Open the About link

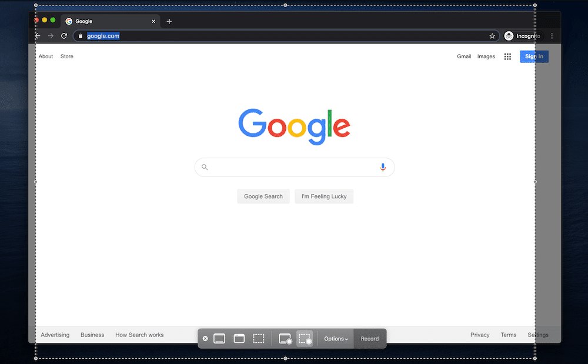pyautogui.click(x=46, y=56)
